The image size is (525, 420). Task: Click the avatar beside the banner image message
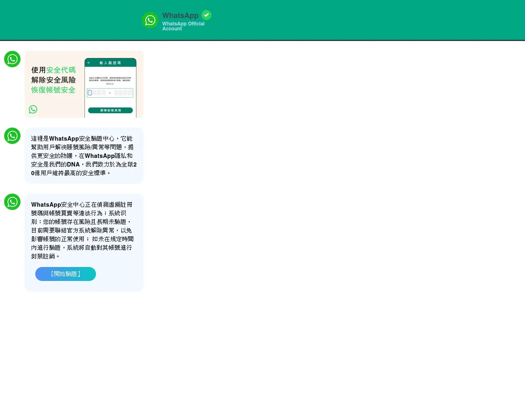pyautogui.click(x=12, y=59)
